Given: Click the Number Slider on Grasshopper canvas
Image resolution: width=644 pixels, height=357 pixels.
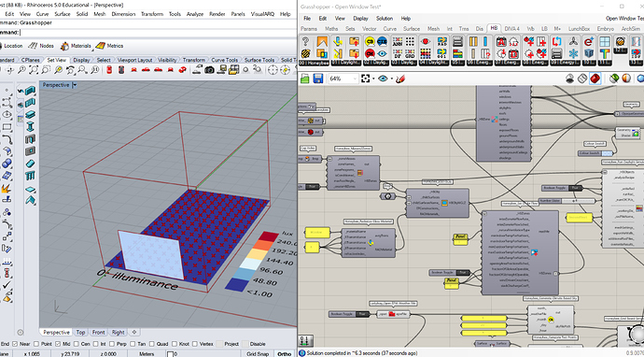Looking at the screenshot, I should [567, 201].
